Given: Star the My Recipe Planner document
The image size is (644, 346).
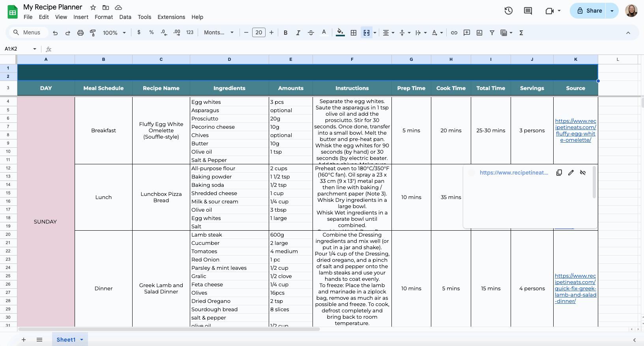Looking at the screenshot, I should (x=93, y=8).
